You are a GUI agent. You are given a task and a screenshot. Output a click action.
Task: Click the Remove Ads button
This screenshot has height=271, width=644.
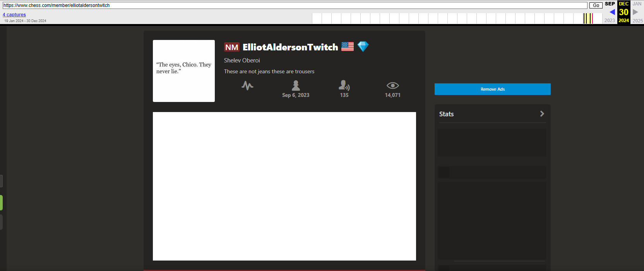pyautogui.click(x=492, y=89)
